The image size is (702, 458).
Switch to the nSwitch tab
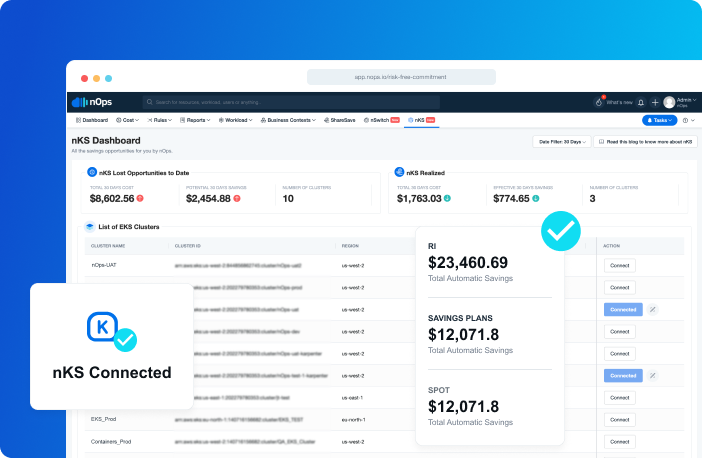[381, 120]
